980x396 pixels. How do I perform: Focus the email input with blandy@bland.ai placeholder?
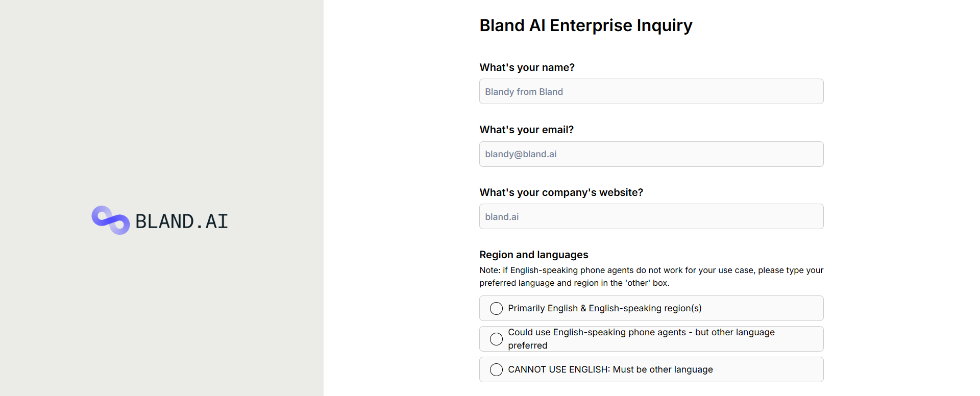coord(651,154)
